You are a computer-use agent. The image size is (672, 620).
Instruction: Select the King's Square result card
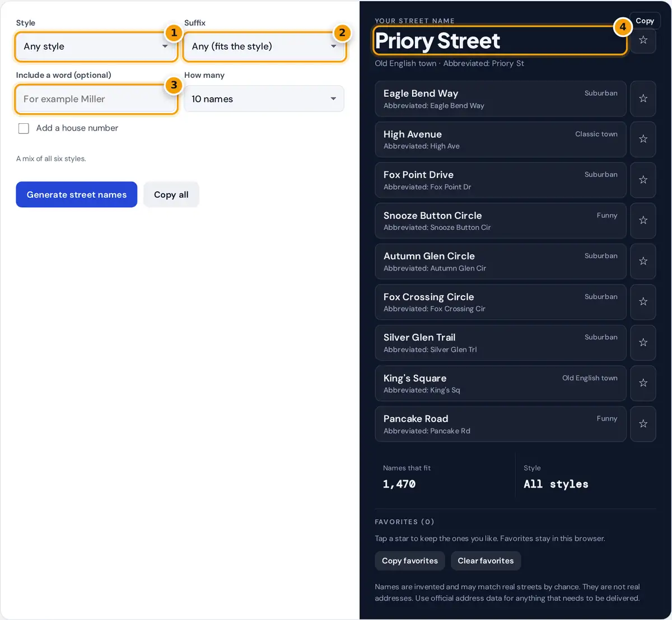click(501, 383)
